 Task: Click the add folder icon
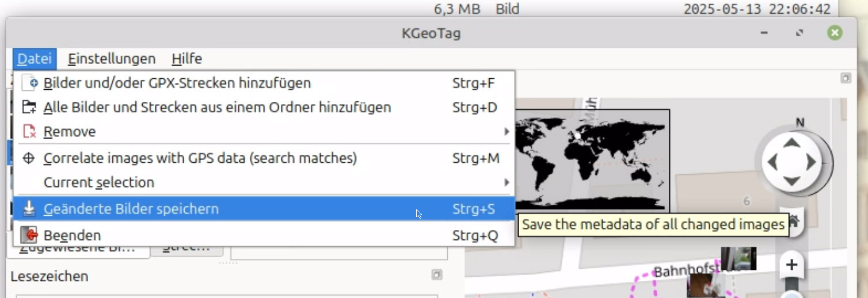point(29,108)
